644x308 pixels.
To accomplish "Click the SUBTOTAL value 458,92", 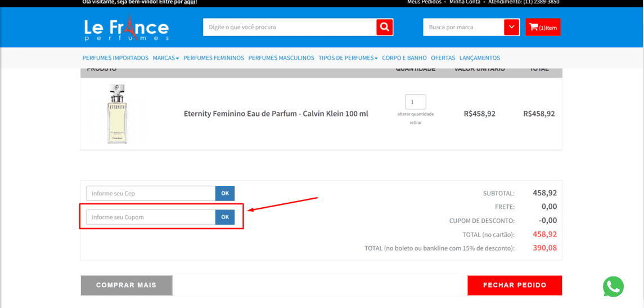I will pos(544,193).
